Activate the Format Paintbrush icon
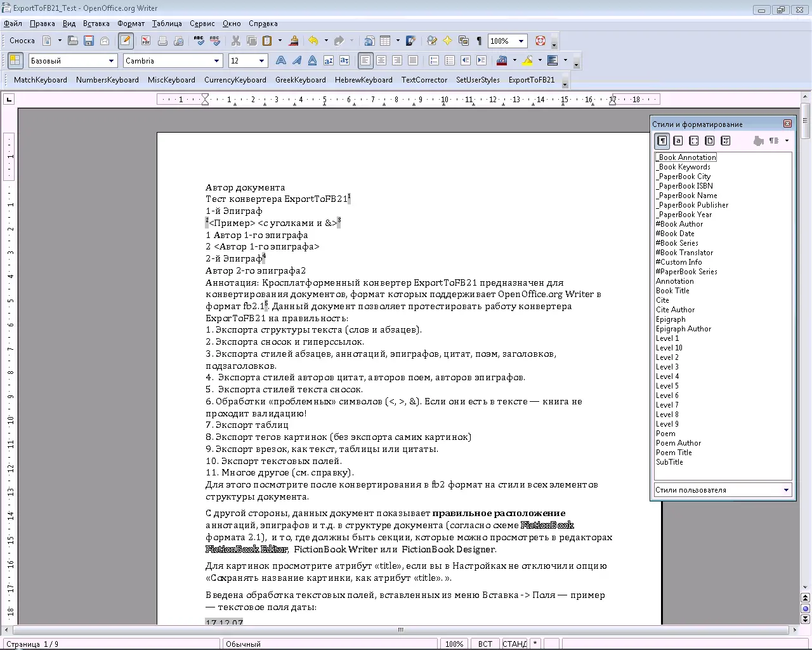 (x=294, y=41)
